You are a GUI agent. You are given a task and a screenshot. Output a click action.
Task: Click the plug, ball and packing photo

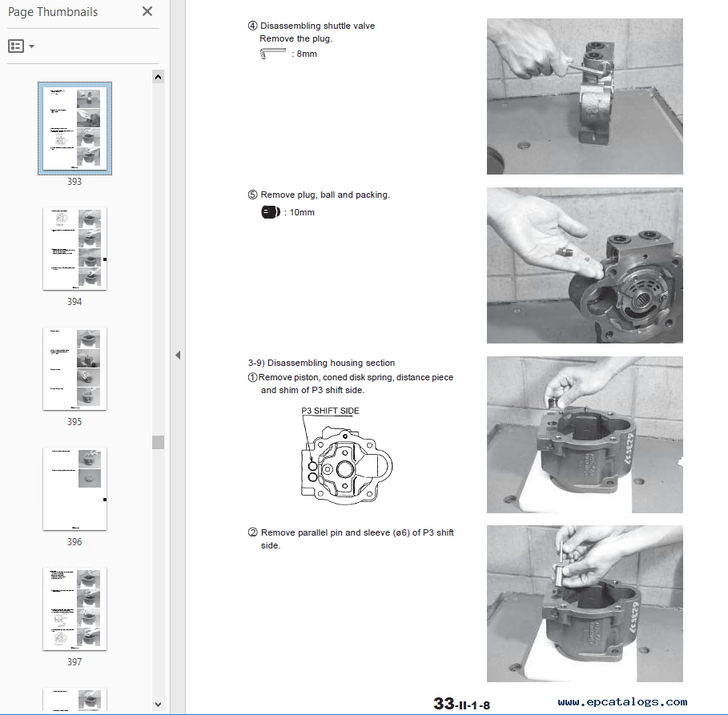(585, 266)
